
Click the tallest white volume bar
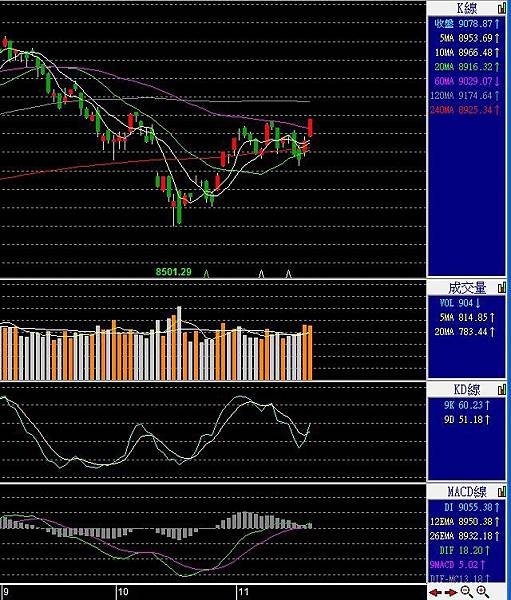[x=179, y=343]
